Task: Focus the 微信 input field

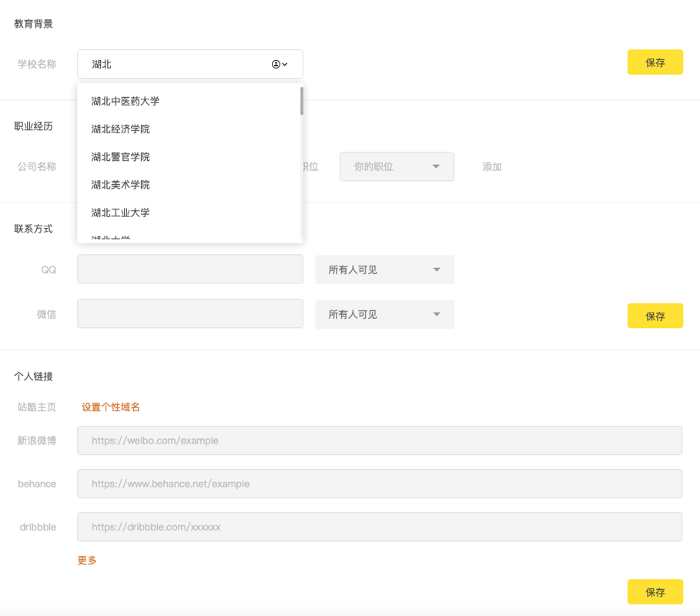Action: [190, 314]
